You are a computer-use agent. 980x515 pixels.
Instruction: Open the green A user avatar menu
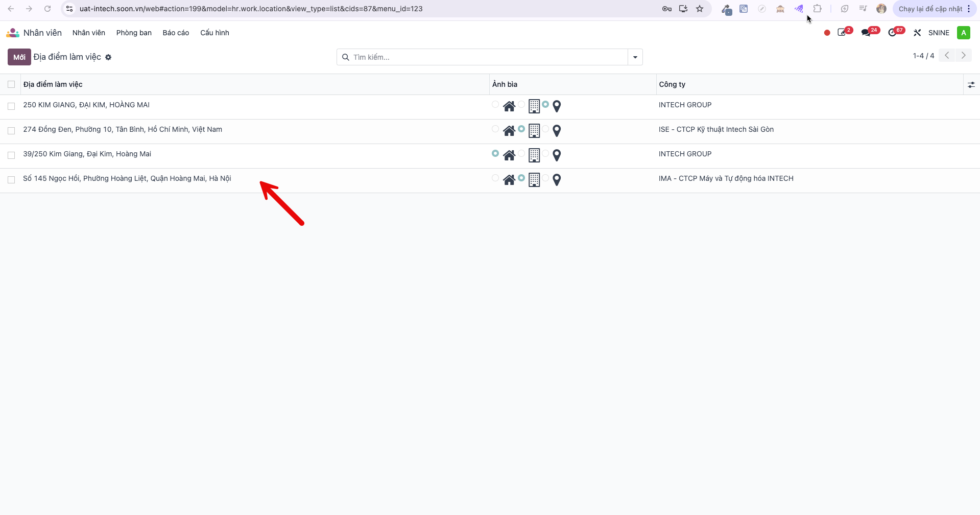[963, 33]
